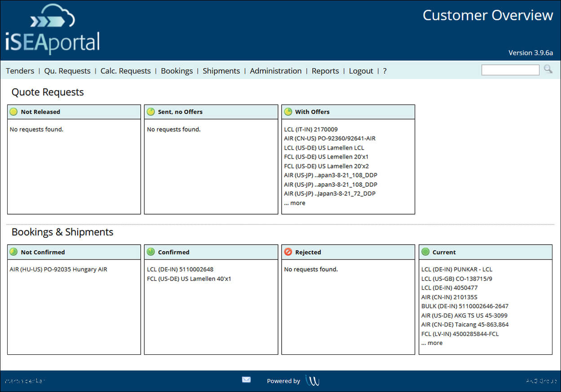Click the search input field

click(x=510, y=70)
